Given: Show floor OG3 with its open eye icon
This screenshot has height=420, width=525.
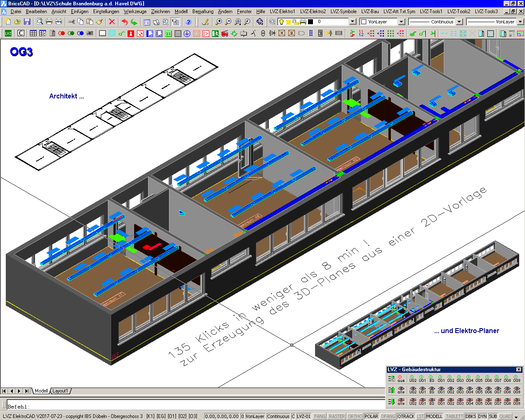Looking at the screenshot, I should point(460,390).
